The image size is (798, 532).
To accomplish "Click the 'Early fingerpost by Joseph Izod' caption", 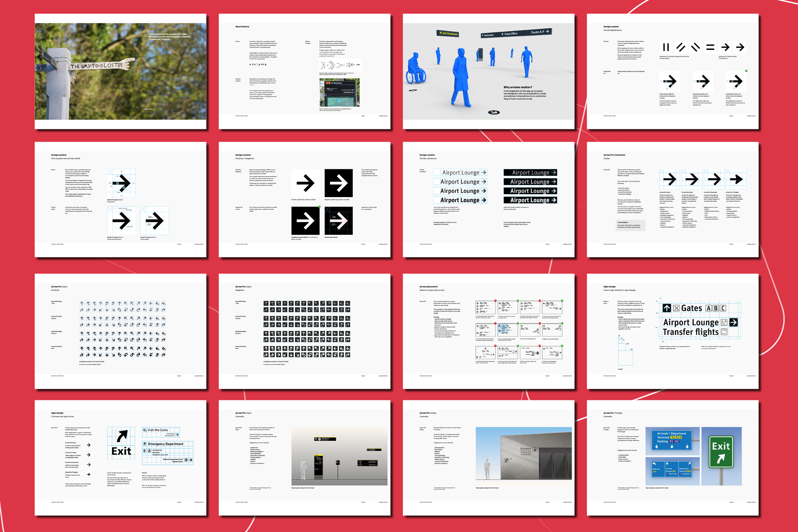I will point(170,37).
